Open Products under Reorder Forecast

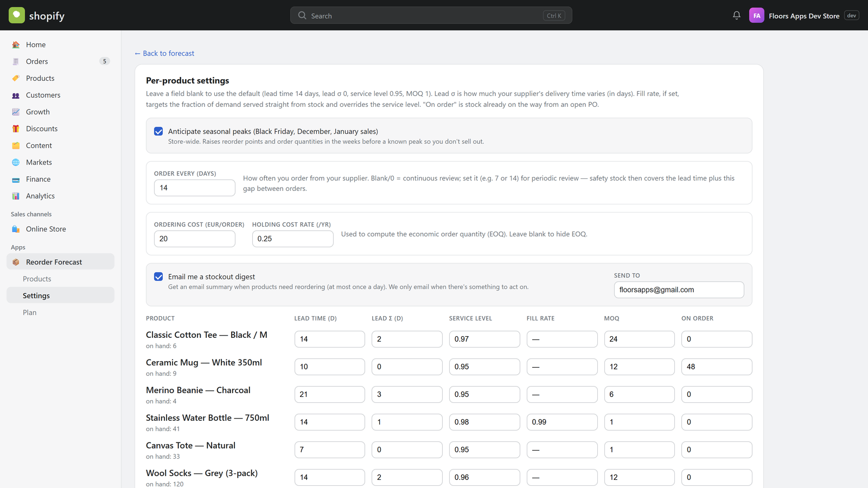coord(60,279)
